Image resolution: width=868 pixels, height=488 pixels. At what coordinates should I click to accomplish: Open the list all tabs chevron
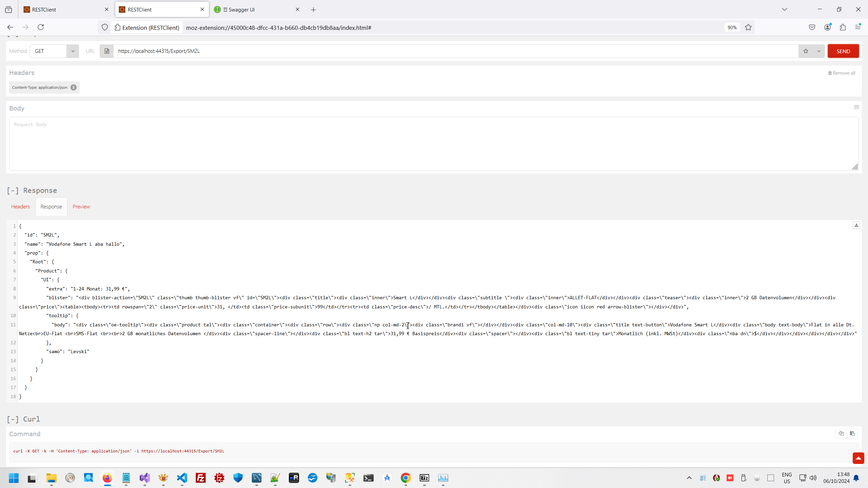tap(784, 9)
